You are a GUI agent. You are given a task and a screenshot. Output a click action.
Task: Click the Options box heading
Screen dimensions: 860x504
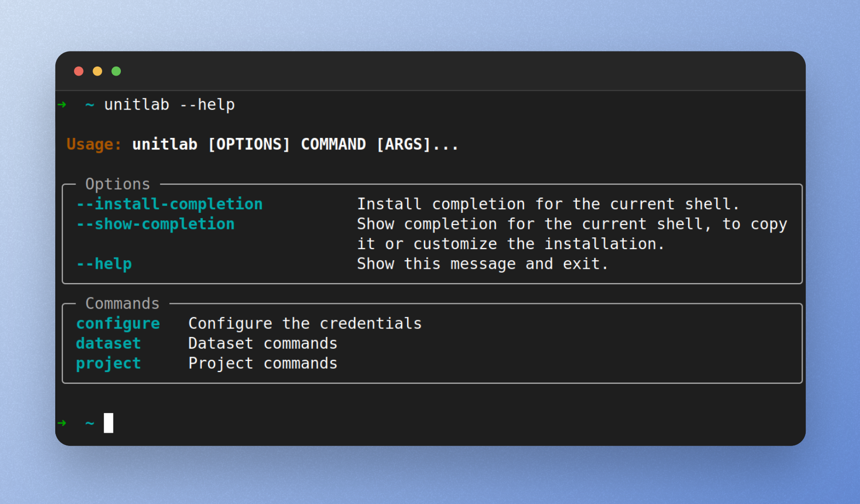coord(118,184)
